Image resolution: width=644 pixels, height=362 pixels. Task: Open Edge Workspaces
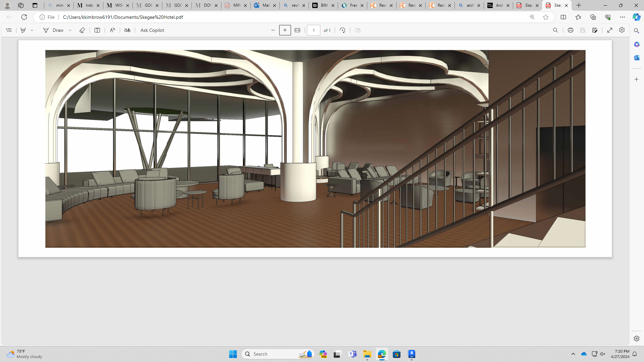[21, 5]
